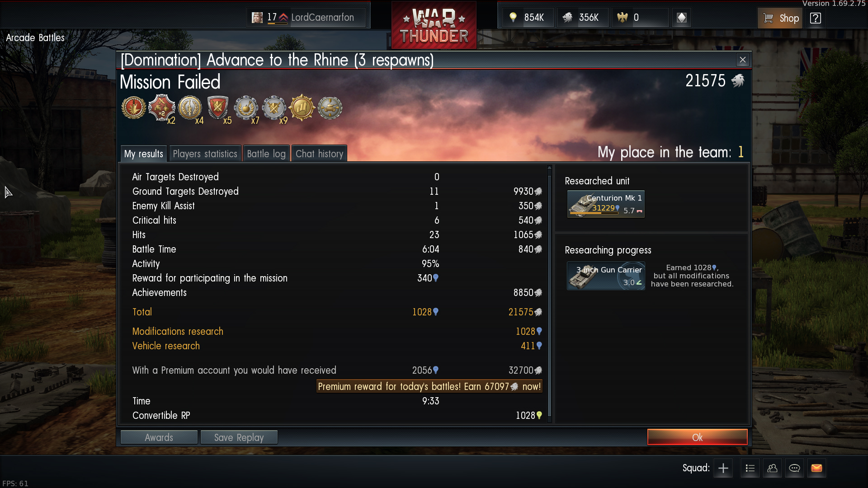Switch to Players statistics tab
This screenshot has width=868, height=488.
point(205,154)
